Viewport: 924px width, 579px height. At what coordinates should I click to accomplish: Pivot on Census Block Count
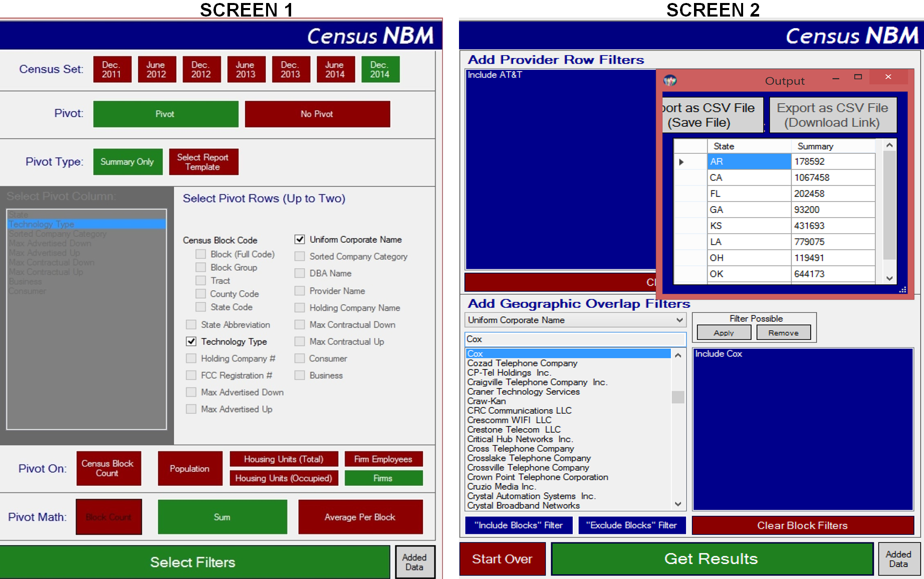click(x=108, y=468)
